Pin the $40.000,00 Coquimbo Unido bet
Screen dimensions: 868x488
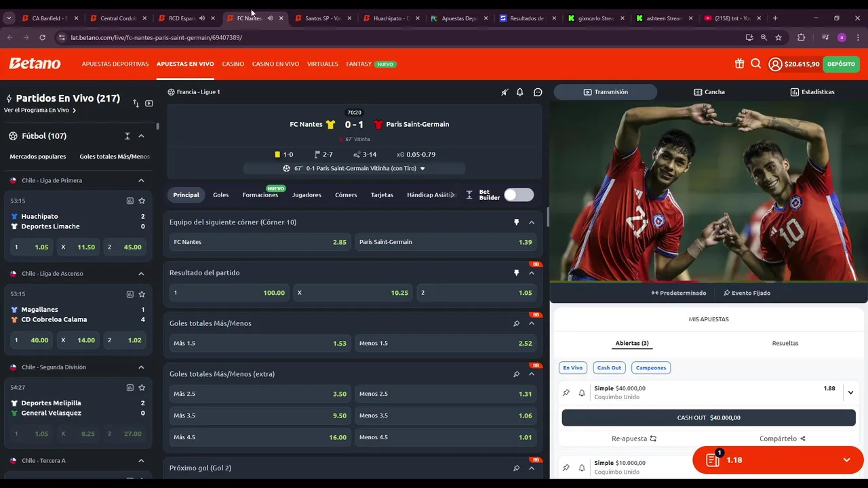(566, 392)
